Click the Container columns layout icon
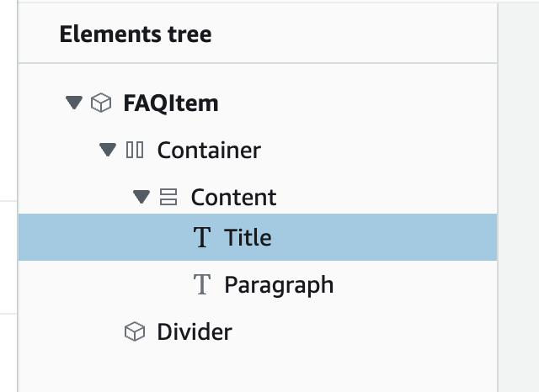Viewport: 539px width, 392px height. (135, 150)
